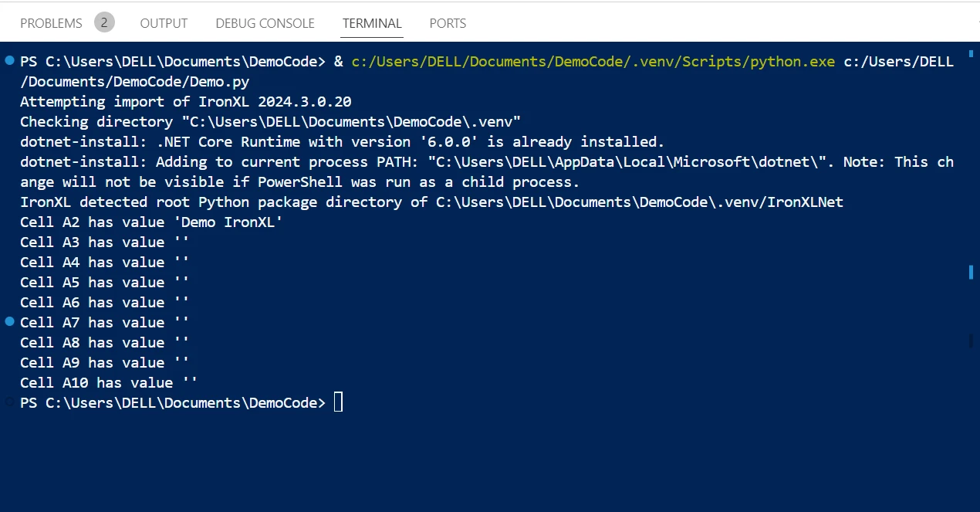Click the .venv/IronXLNet package directory path
Image resolution: width=980 pixels, height=512 pixels.
[x=640, y=202]
